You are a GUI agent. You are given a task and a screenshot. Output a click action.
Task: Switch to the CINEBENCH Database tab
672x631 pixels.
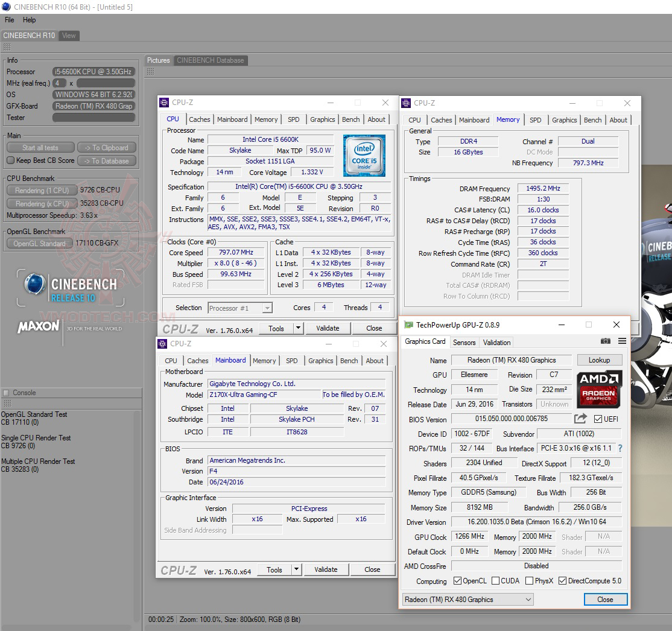(211, 60)
